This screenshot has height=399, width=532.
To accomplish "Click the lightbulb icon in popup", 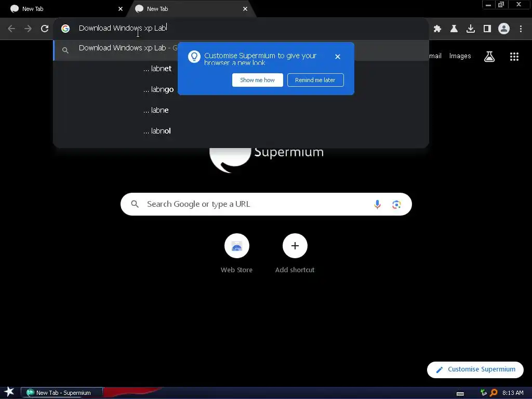I will tap(194, 57).
